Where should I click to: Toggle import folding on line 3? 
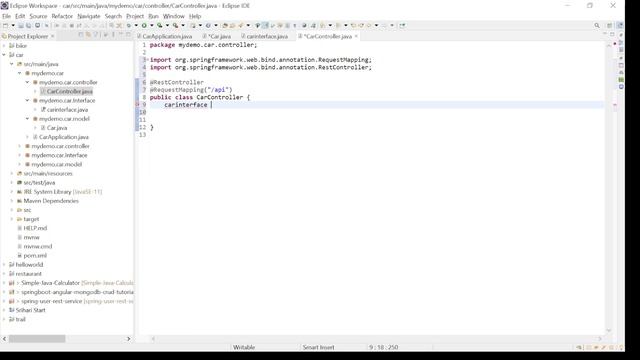pyautogui.click(x=146, y=60)
